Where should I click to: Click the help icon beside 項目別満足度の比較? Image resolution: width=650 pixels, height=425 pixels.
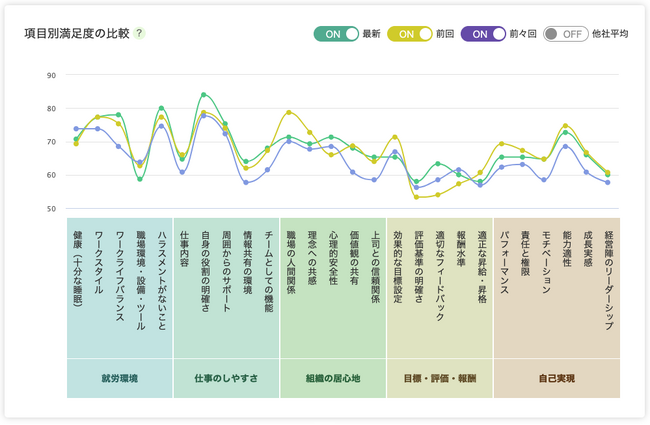[x=140, y=33]
